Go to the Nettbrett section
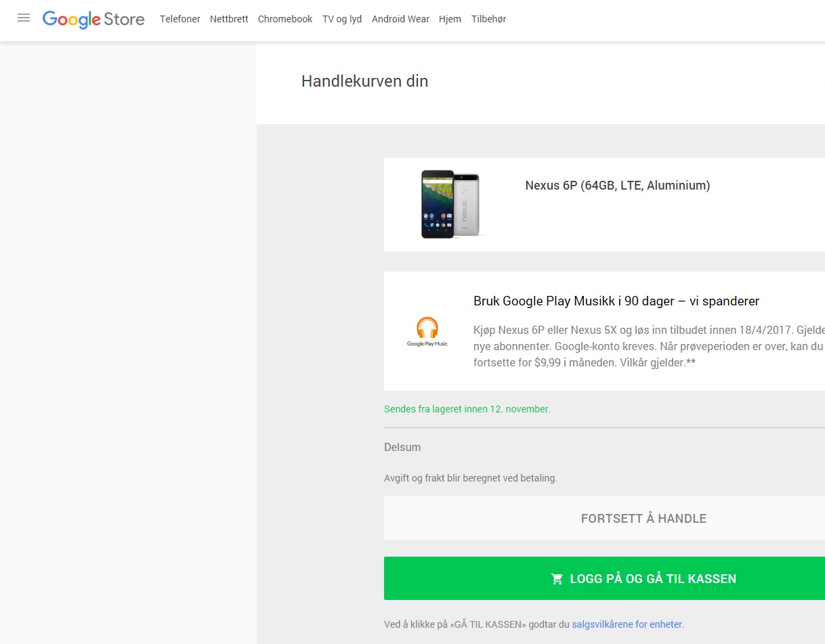 (229, 19)
